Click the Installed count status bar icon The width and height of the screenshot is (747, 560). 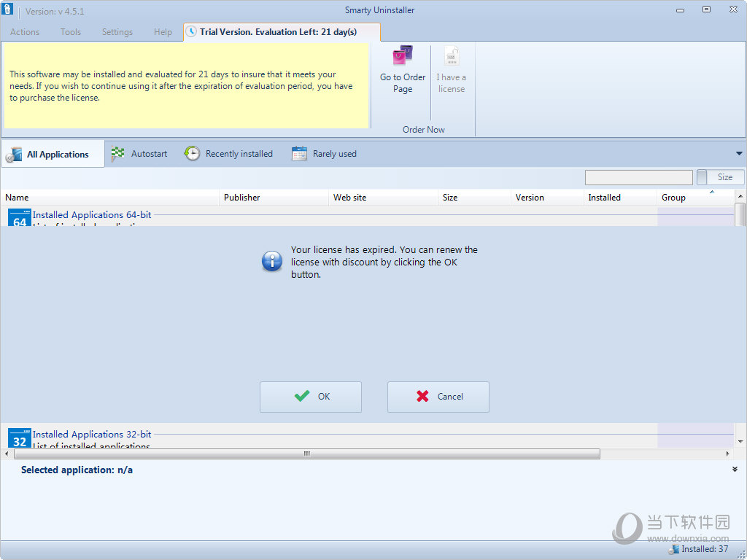point(673,550)
